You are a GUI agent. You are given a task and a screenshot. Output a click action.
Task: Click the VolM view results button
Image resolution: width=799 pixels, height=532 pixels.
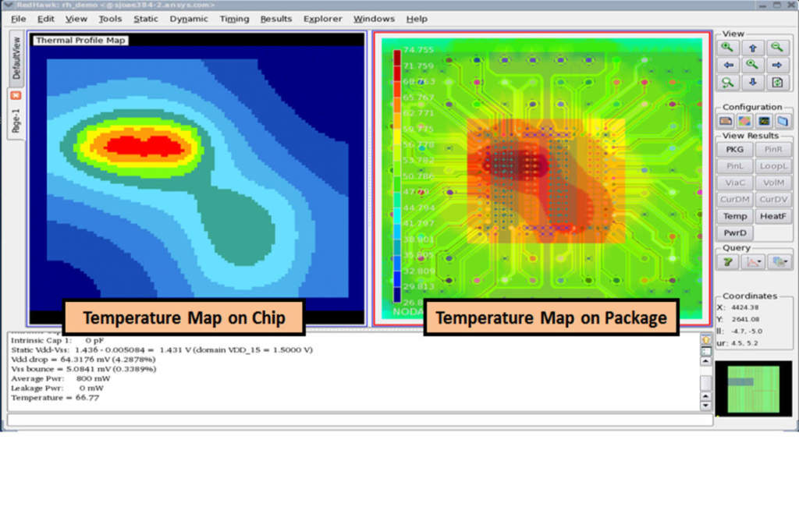point(773,183)
